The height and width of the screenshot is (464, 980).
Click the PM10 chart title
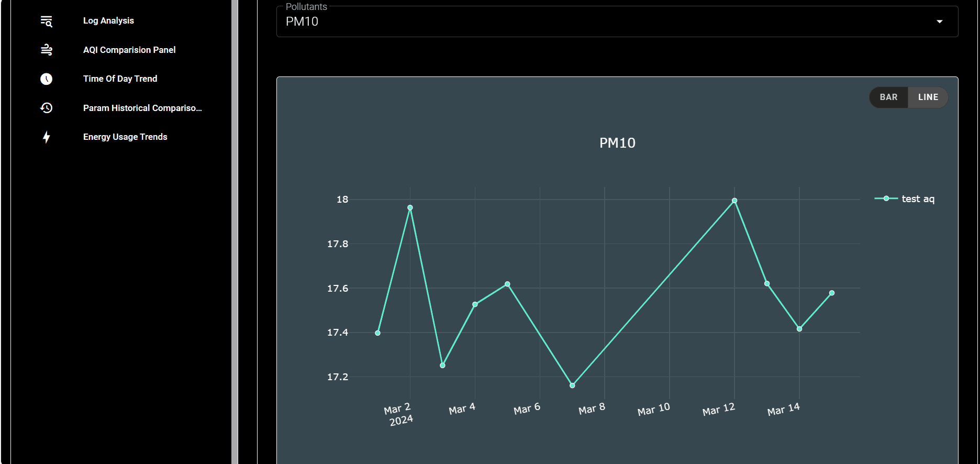617,143
